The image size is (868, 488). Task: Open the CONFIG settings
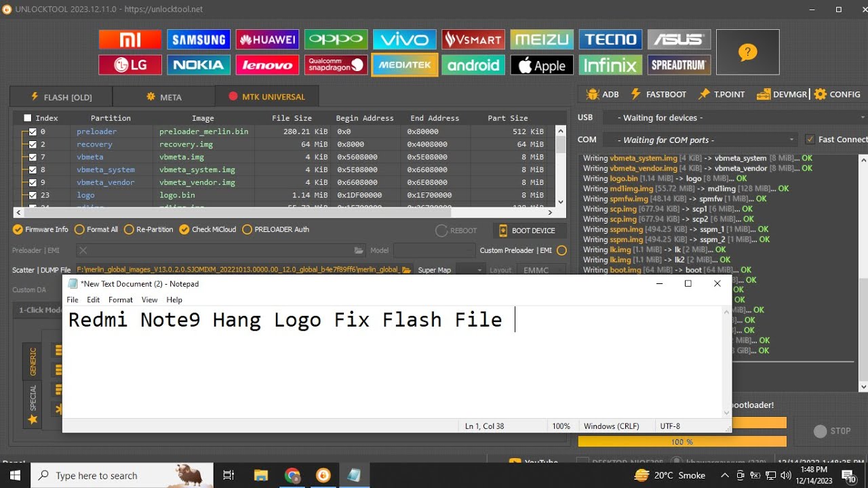[x=837, y=94]
